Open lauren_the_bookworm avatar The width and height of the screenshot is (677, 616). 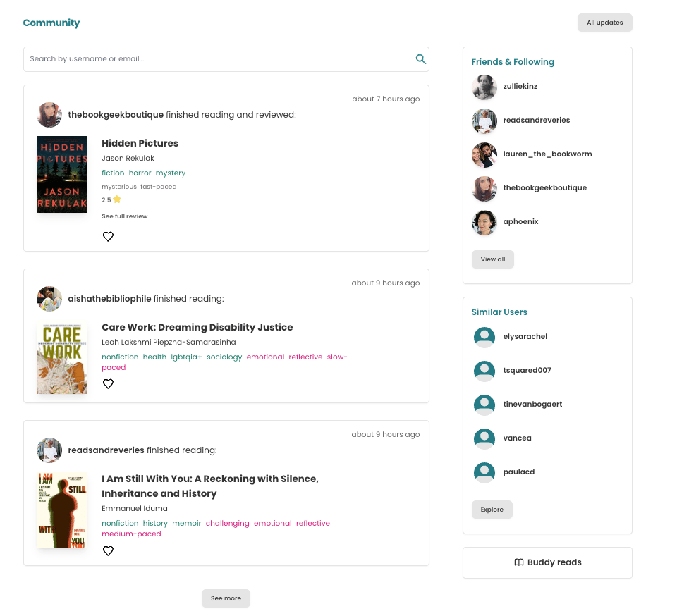(484, 154)
